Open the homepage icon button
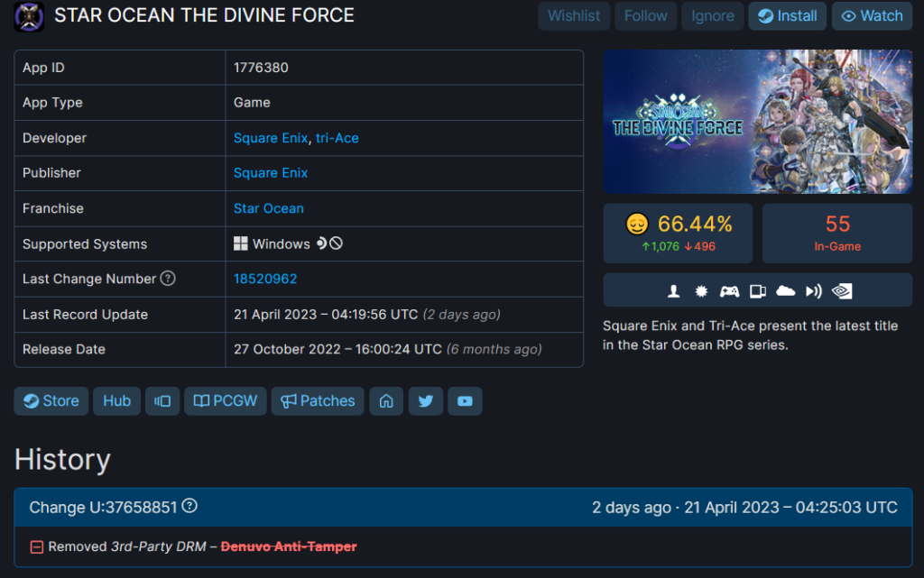This screenshot has height=578, width=924. point(386,401)
